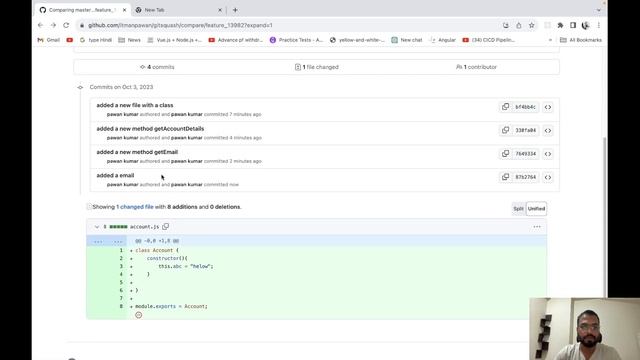This screenshot has width=640, height=360.
Task: Open the News bookmarks folder
Action: click(x=129, y=40)
